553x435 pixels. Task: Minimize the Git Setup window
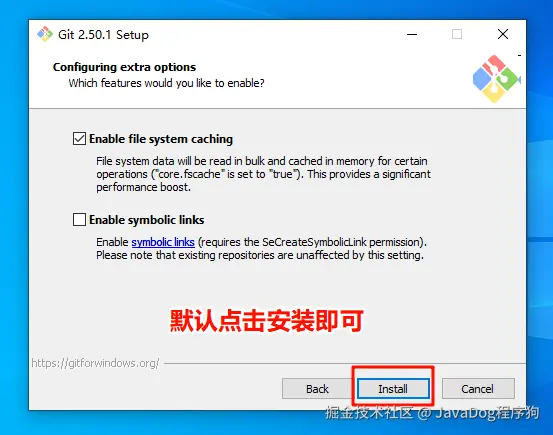[412, 35]
